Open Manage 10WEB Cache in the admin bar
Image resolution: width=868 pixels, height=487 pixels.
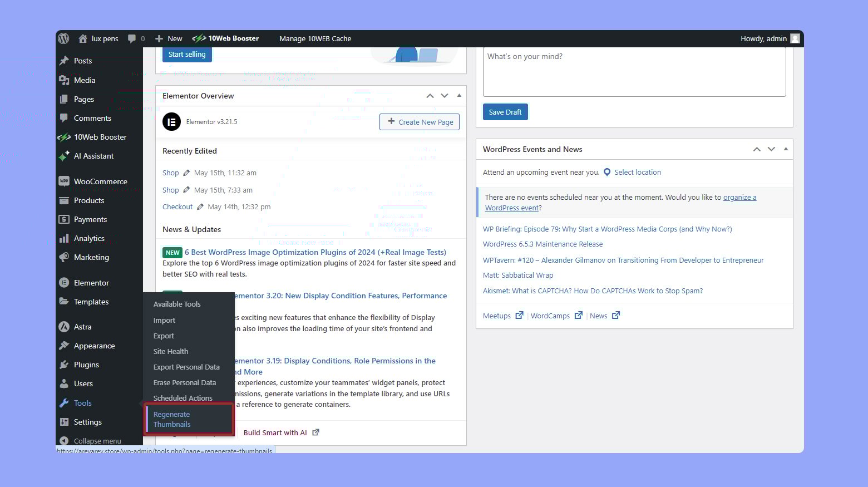[x=315, y=38]
